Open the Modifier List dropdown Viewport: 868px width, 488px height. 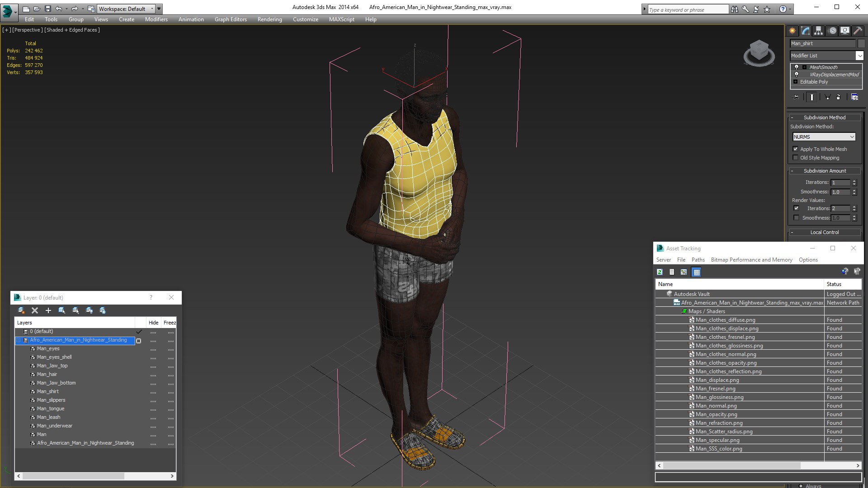859,56
